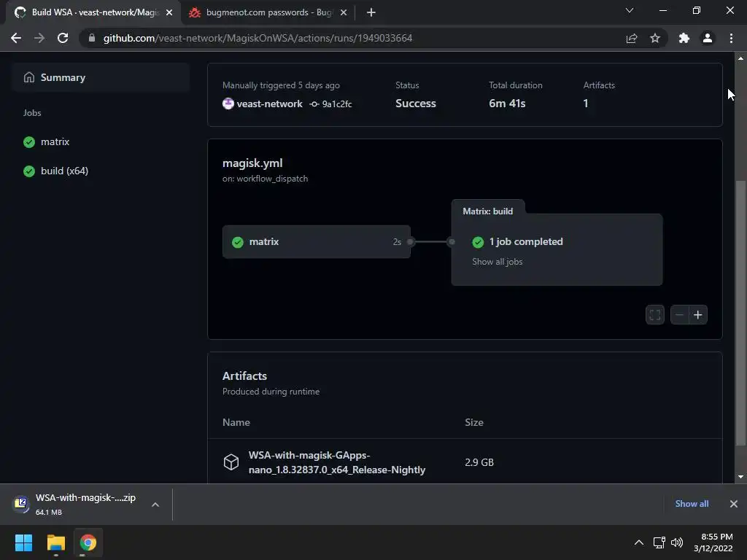Click veast-network avatar image

coord(228,104)
